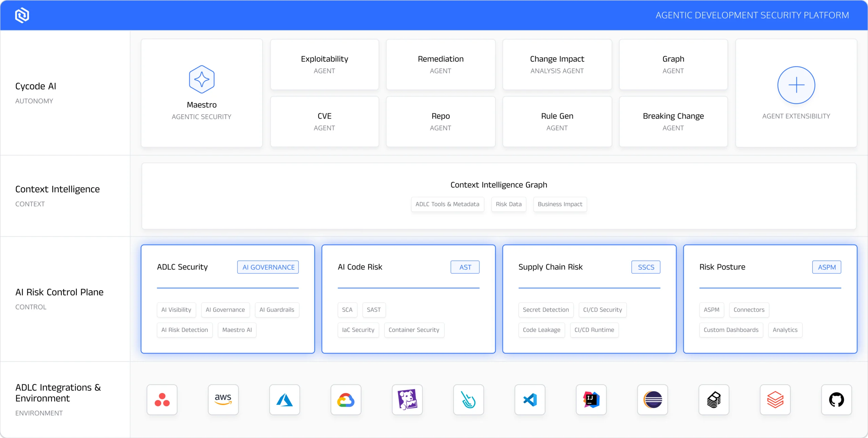The image size is (868, 438).
Task: Select the Graph Agent card
Action: (x=673, y=64)
